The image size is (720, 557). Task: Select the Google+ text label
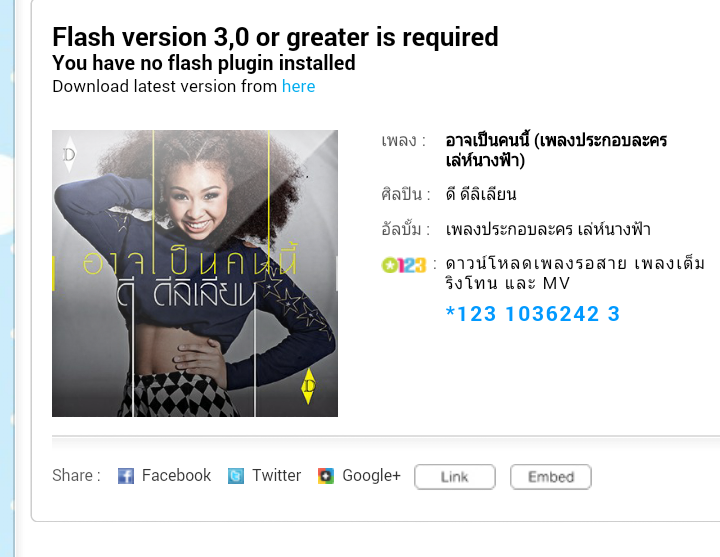click(x=371, y=475)
